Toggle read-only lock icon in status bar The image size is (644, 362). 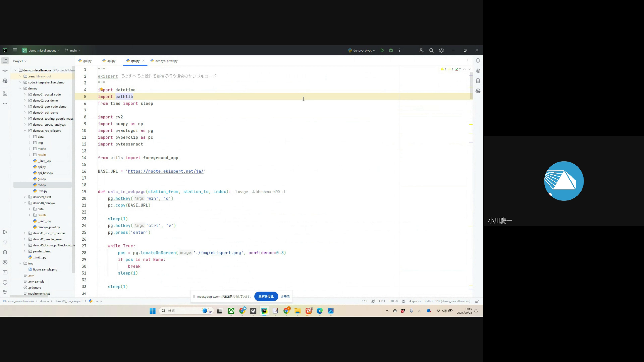pyautogui.click(x=477, y=301)
